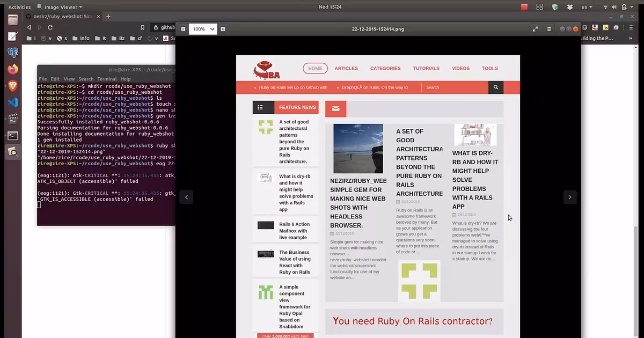Image resolution: width=644 pixels, height=338 pixels.
Task: Click the Wi-Fi network indicator
Action: tap(606, 7)
